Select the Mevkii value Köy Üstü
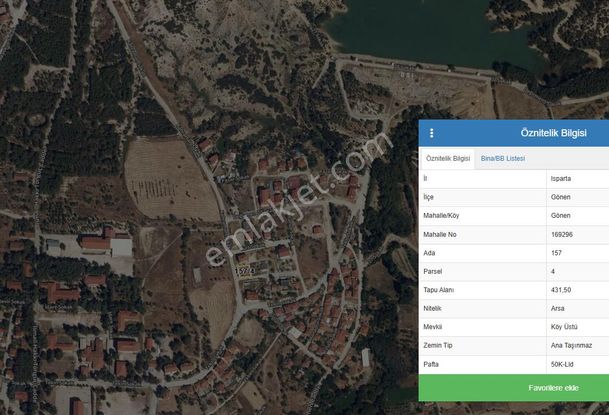Image resolution: width=609 pixels, height=415 pixels. [x=564, y=327]
